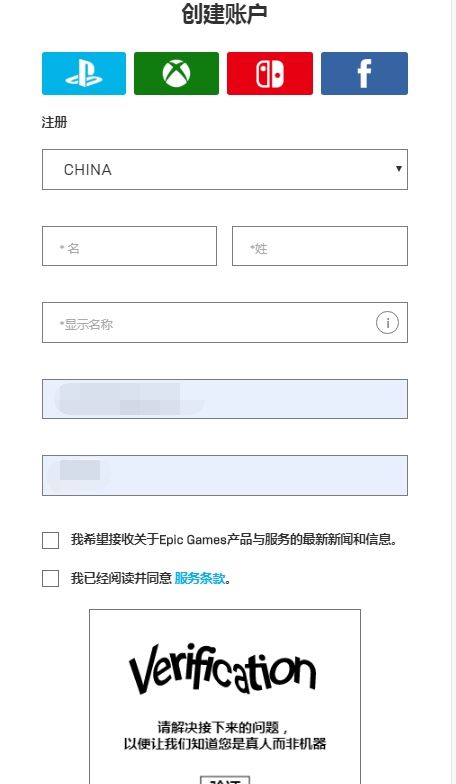Focus the 名 first name field
This screenshot has height=784, width=456.
coord(130,246)
